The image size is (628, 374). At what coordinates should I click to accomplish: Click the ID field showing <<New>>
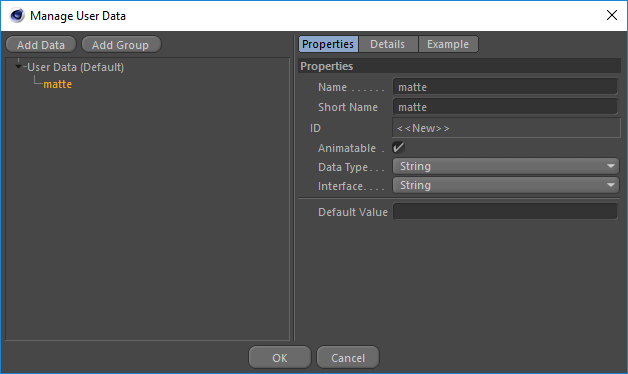[x=506, y=128]
